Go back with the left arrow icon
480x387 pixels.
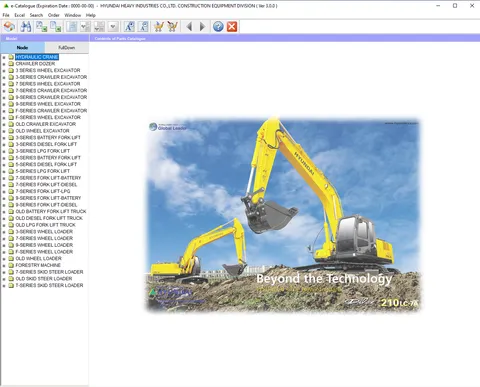[x=189, y=26]
